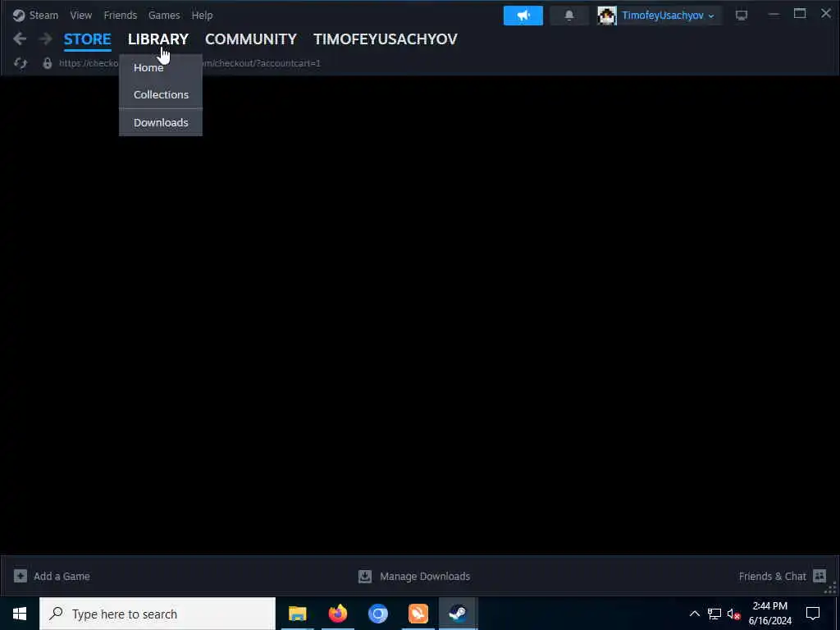Go back with the left arrow
This screenshot has height=630, width=840.
pos(20,39)
